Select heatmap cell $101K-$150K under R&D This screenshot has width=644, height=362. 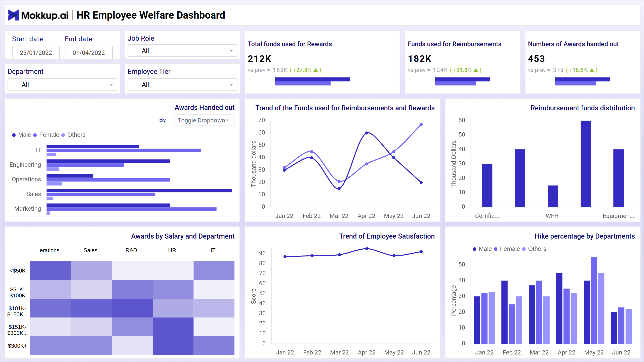132,308
